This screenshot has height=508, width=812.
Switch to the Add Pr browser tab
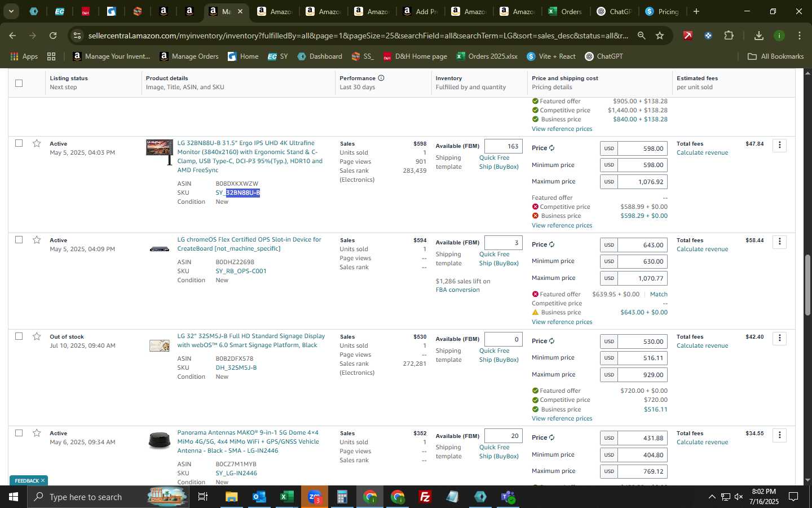pos(420,11)
